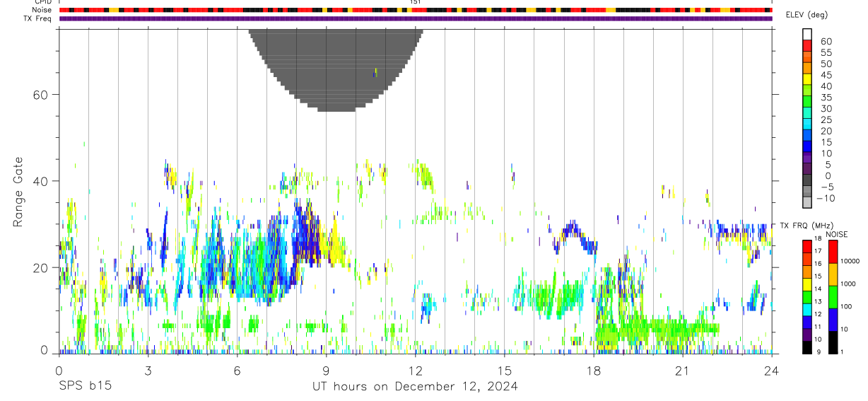Click the "10000" tick on the noise scale
The width and height of the screenshot is (868, 401).
(x=850, y=261)
